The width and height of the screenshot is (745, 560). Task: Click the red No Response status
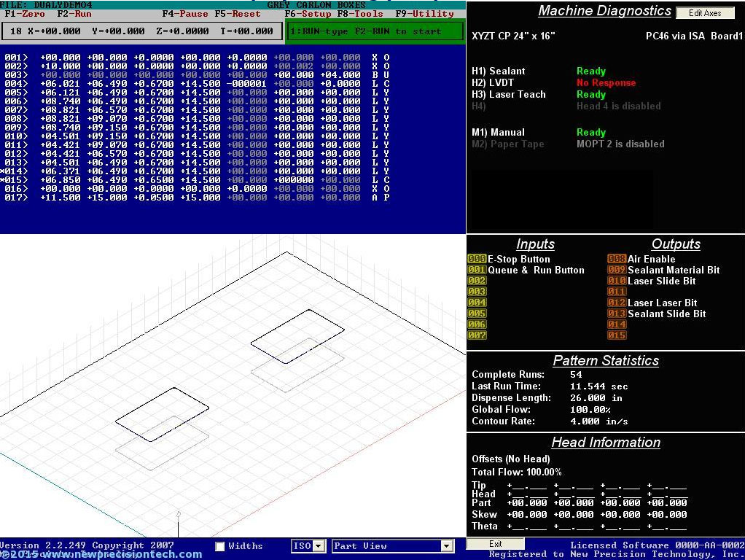[x=606, y=82]
